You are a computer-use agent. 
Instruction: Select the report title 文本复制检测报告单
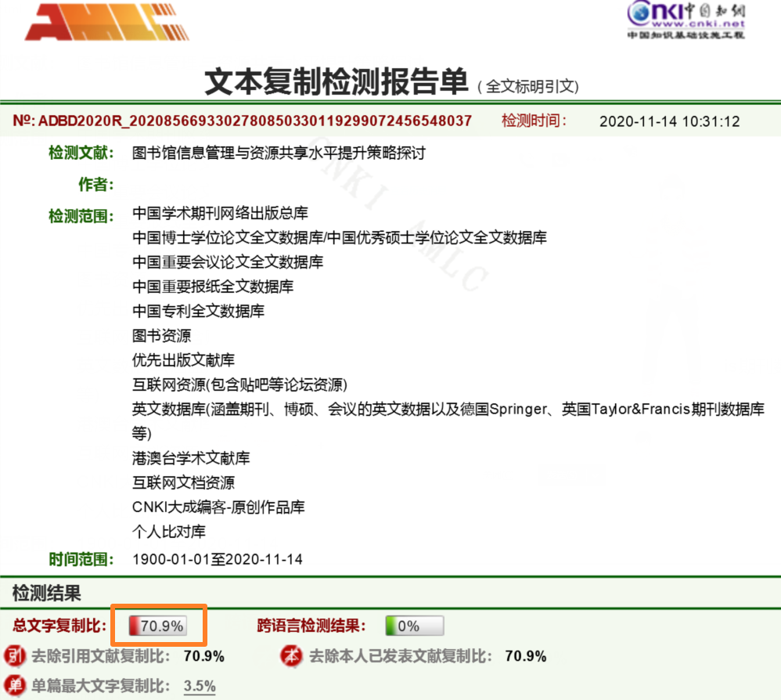pyautogui.click(x=337, y=81)
